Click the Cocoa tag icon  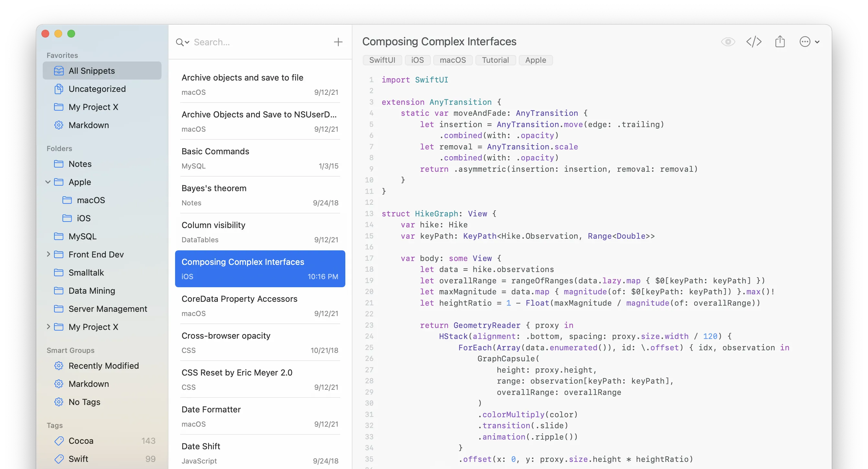[x=59, y=441]
